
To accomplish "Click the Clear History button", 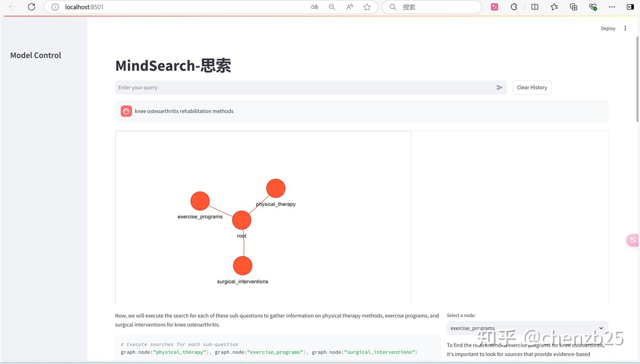I will point(532,87).
